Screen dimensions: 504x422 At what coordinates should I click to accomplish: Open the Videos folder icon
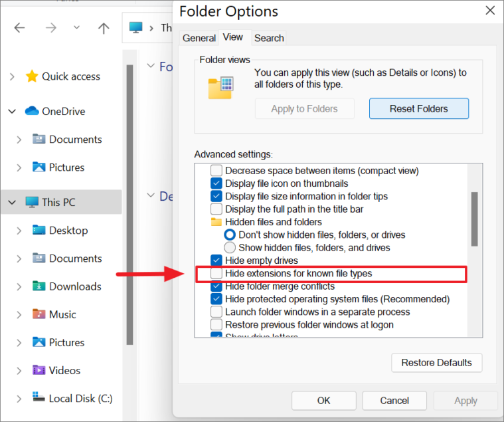click(39, 370)
